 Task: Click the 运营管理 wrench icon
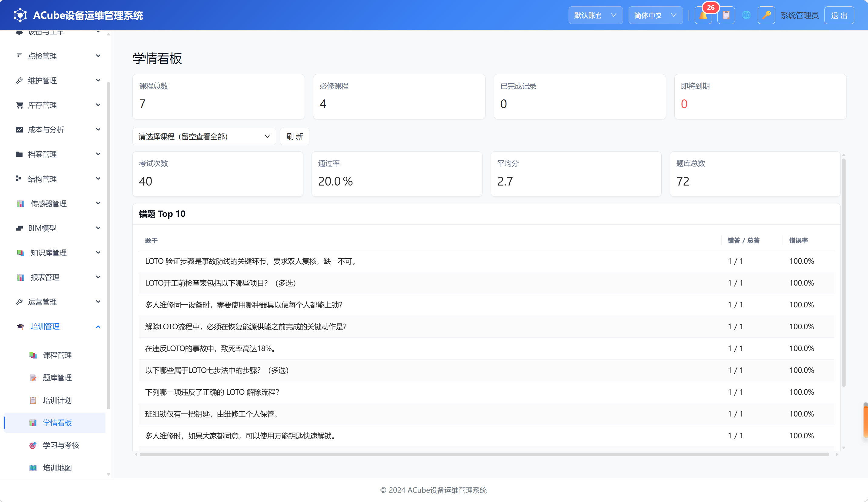tap(19, 302)
